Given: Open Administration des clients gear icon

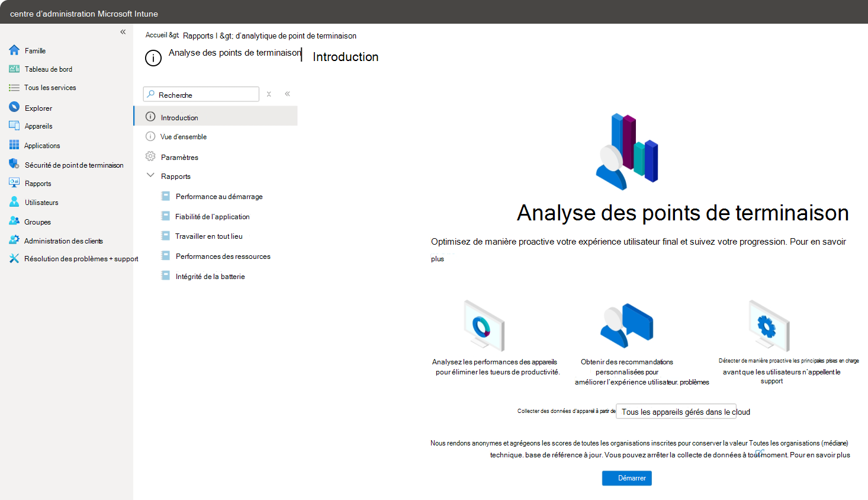Looking at the screenshot, I should 14,240.
